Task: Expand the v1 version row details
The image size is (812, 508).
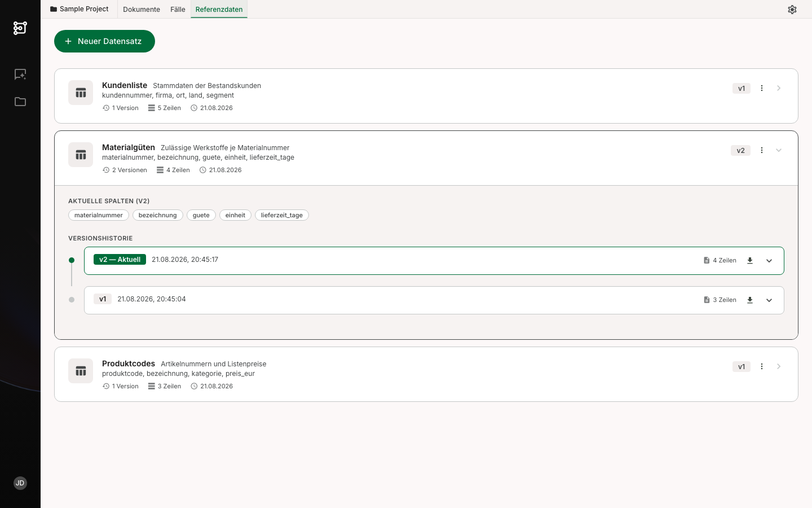Action: tap(769, 300)
